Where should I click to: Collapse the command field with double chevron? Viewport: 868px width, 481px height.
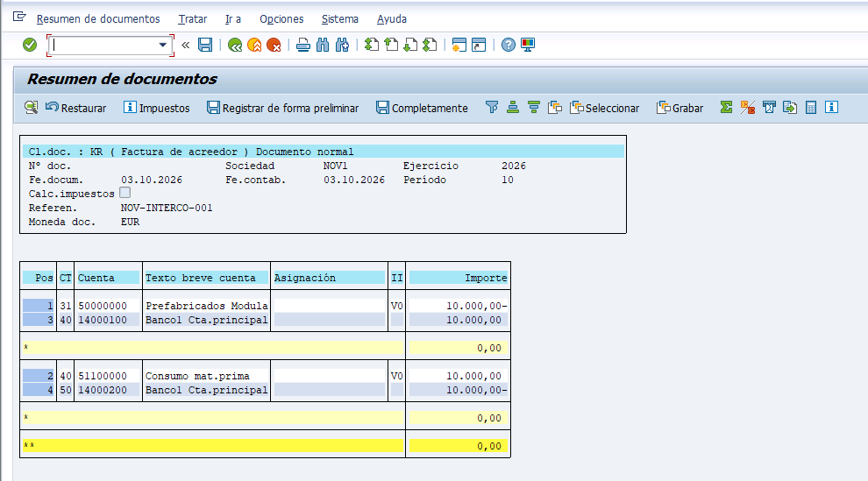point(186,45)
